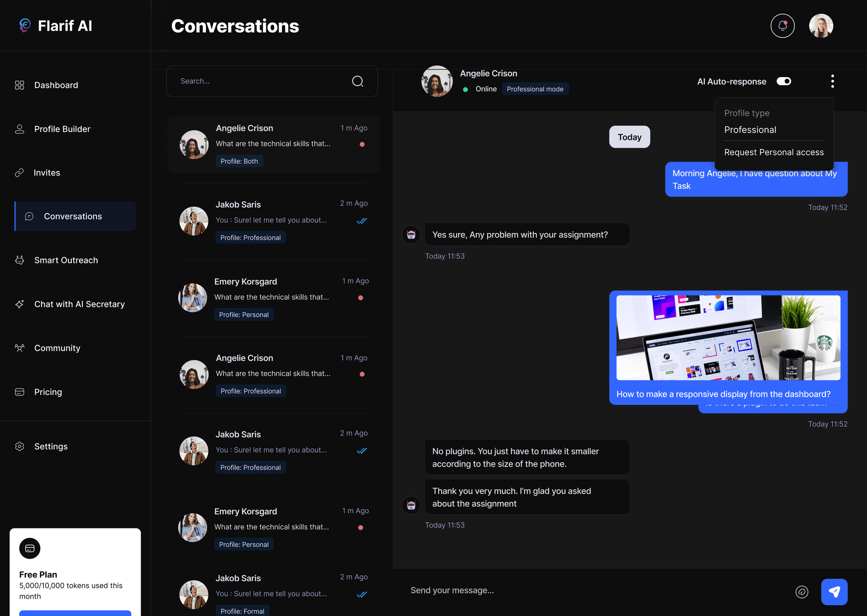867x616 pixels.
Task: Click the Free Plan card icon
Action: pyautogui.click(x=30, y=548)
